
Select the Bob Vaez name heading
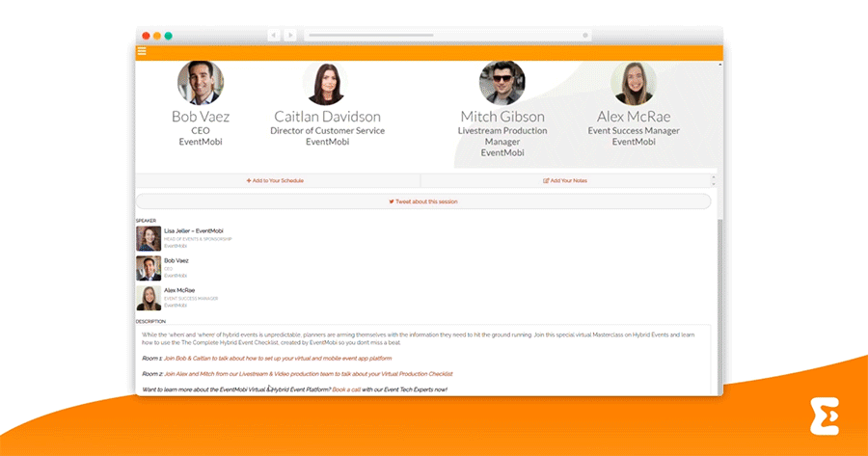[201, 117]
